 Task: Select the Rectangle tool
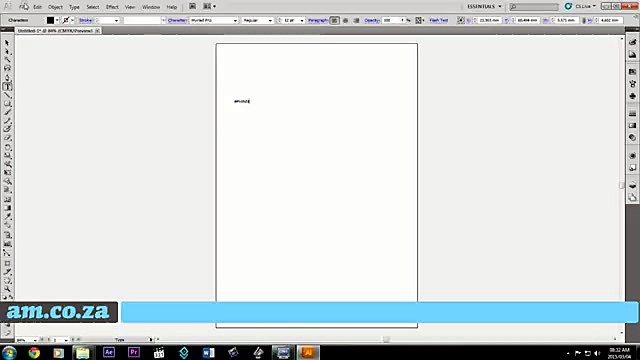7,104
